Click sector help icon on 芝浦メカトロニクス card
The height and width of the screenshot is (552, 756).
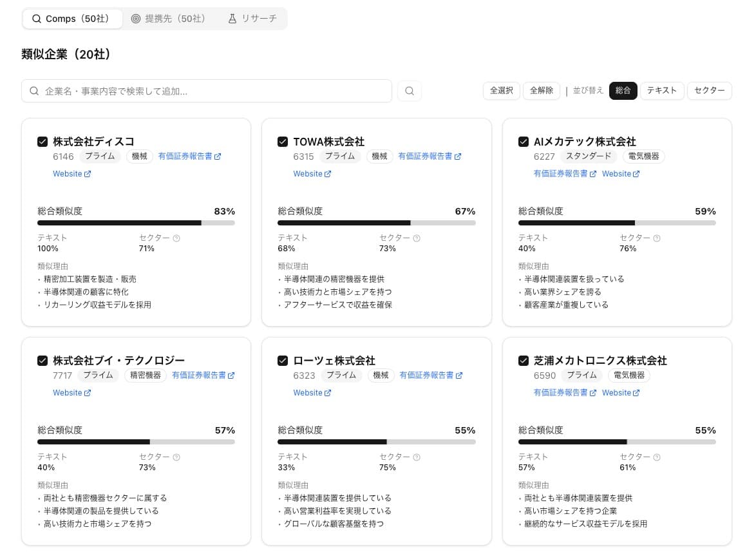point(657,457)
